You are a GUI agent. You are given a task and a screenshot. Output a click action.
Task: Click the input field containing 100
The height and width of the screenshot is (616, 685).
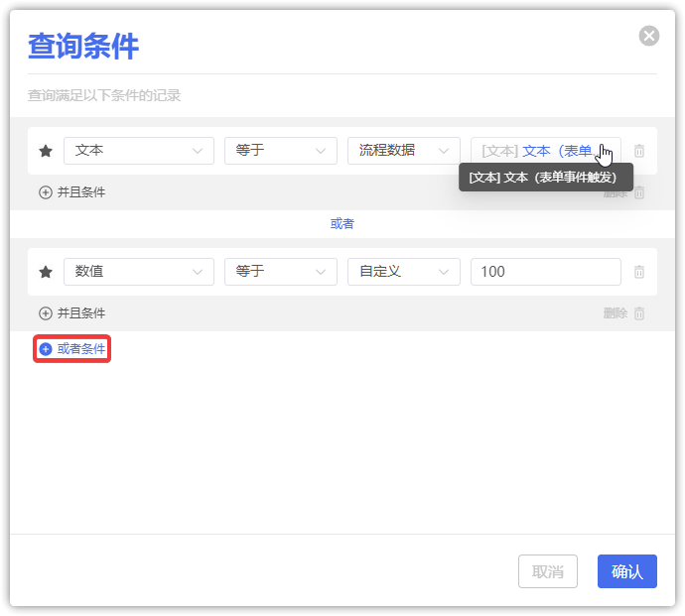click(x=545, y=272)
